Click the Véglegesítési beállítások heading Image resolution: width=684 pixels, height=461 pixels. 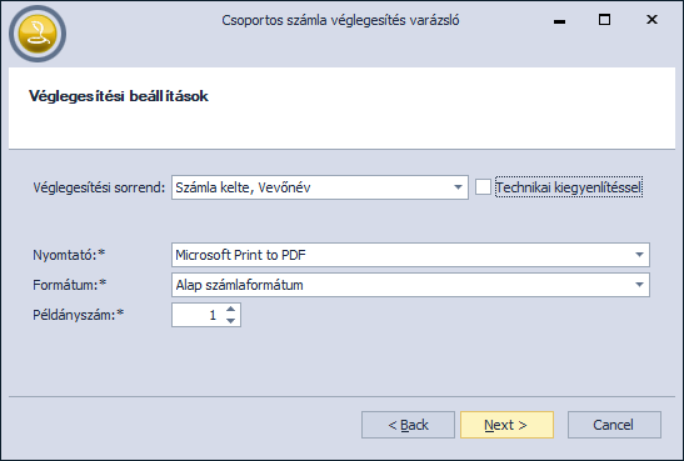117,97
